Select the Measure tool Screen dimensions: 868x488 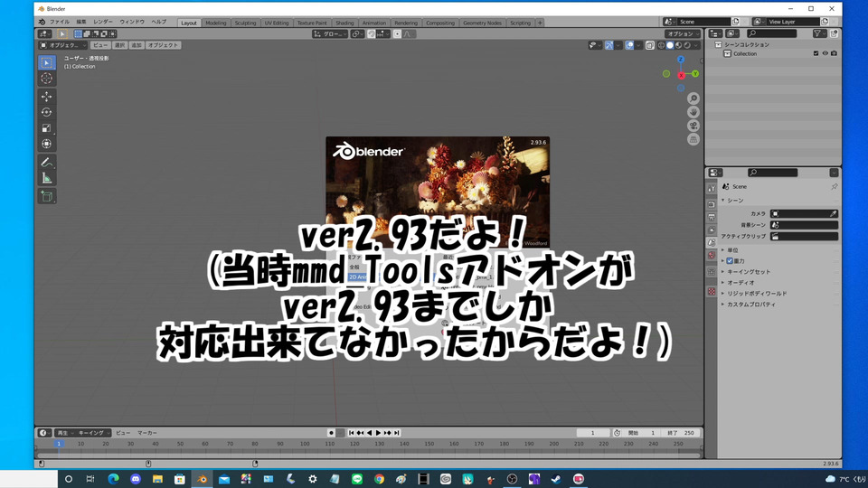coord(46,178)
